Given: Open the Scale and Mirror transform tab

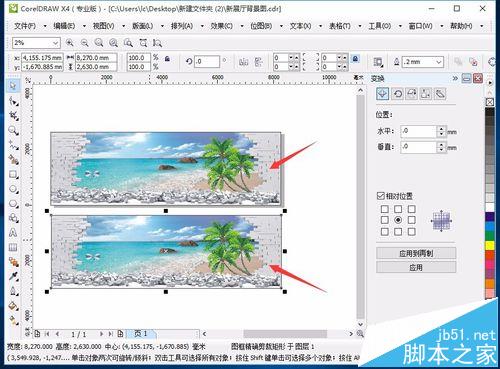Looking at the screenshot, I should (x=412, y=94).
